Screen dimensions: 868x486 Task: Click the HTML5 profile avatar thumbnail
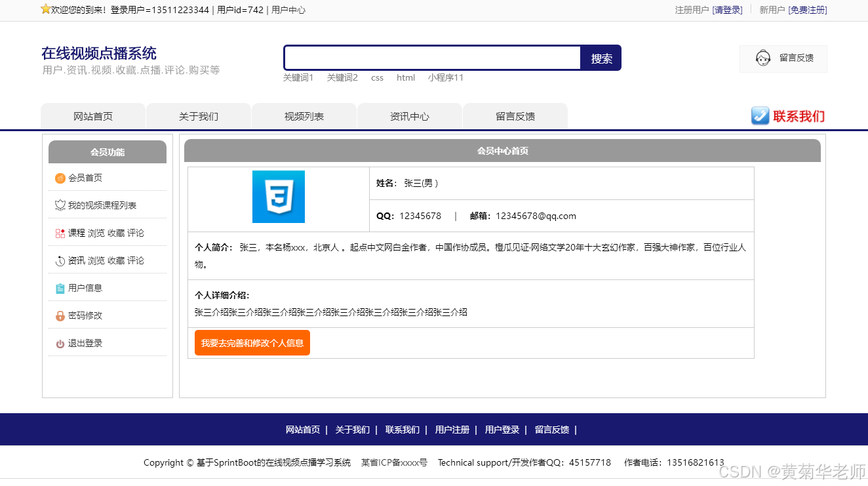[x=278, y=197]
